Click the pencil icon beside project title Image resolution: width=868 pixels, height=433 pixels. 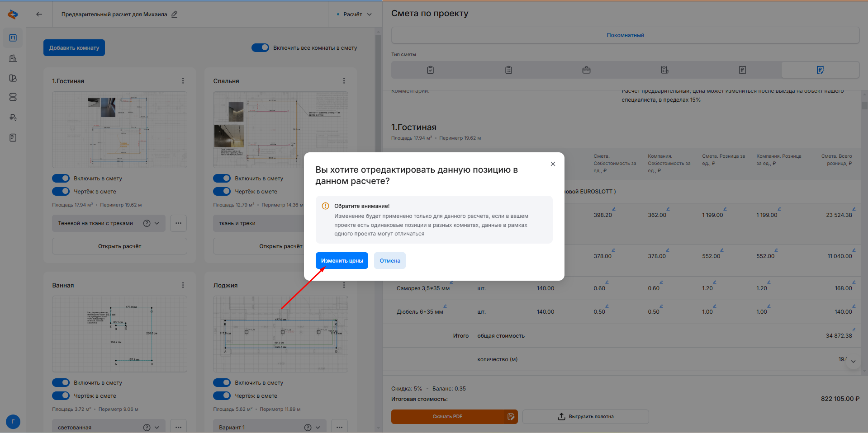pos(175,14)
